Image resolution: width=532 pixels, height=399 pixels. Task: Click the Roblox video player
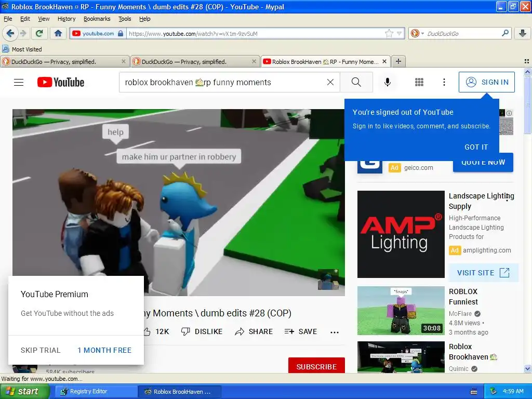pos(179,202)
